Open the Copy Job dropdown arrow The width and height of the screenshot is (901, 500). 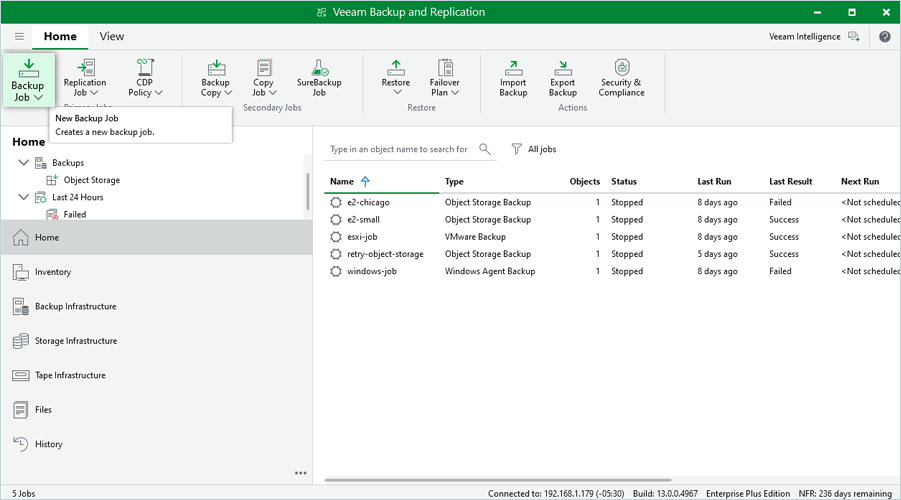tap(273, 93)
